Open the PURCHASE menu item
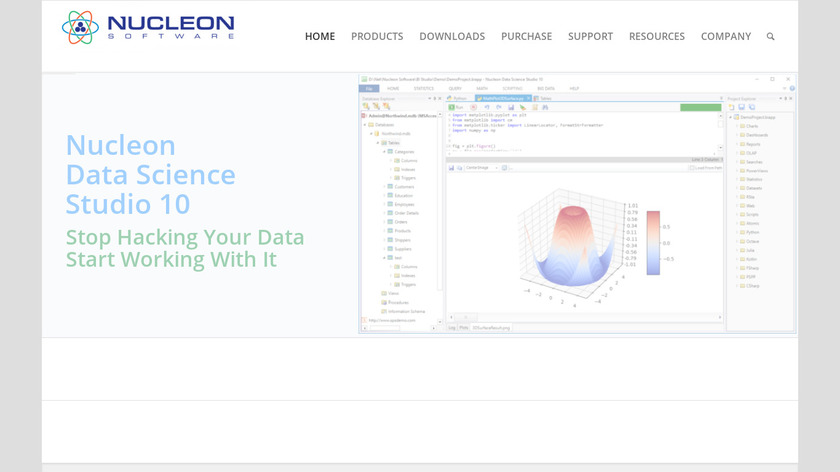 click(527, 36)
